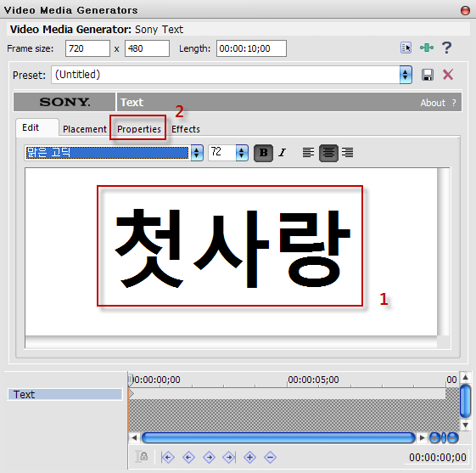Screen dimensions: 476x473
Task: Click the horizontal blue timeline scrollbar
Action: pos(278,438)
